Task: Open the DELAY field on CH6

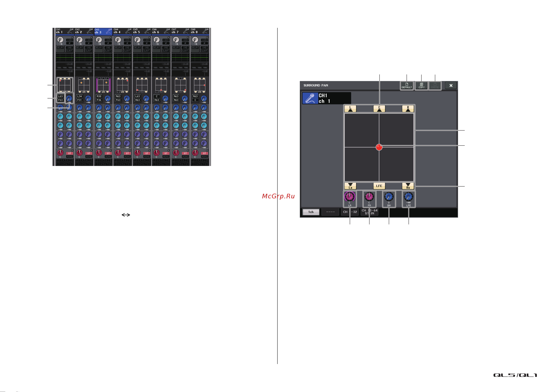Action: pos(156,49)
